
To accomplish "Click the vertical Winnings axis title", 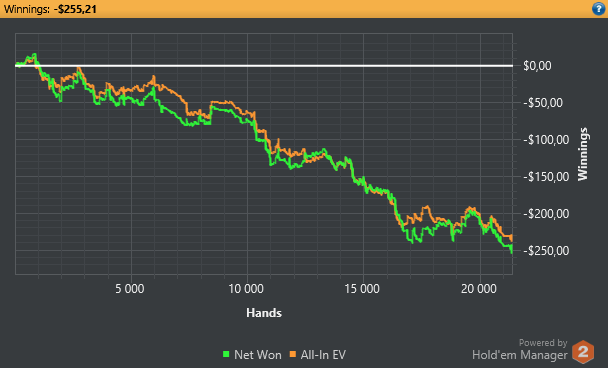I will pyautogui.click(x=583, y=154).
